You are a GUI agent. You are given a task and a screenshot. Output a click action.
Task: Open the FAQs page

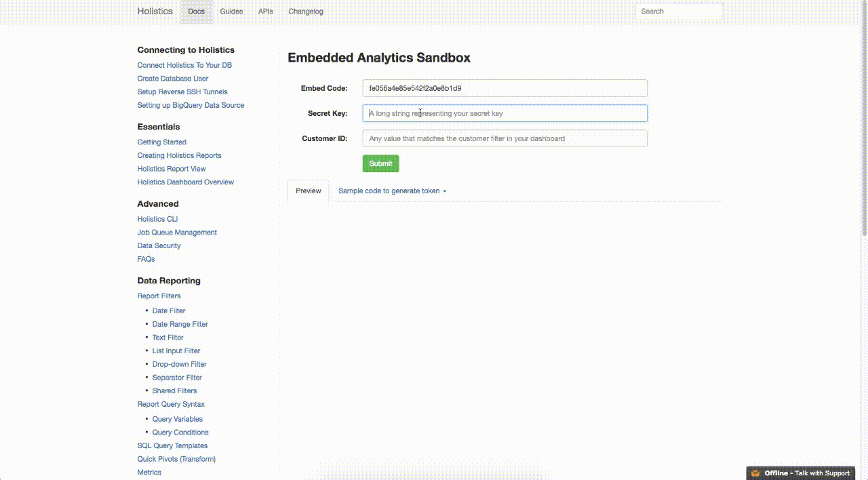146,258
